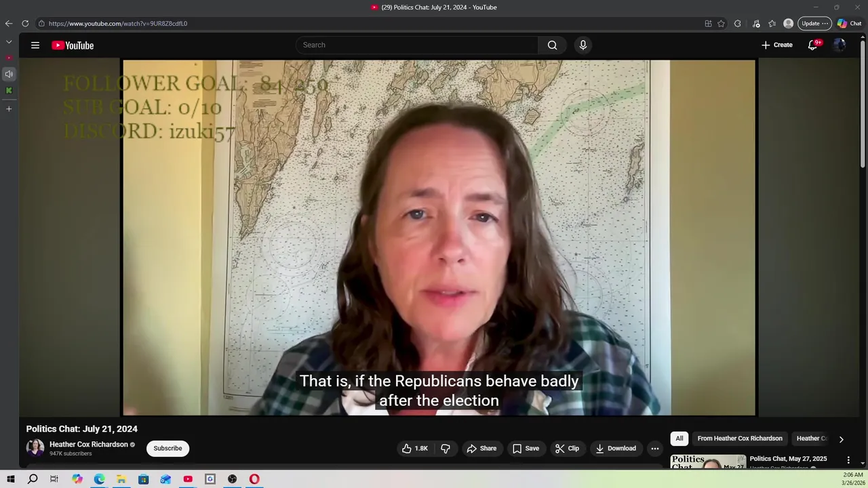Screen dimensions: 868x488
Task: Open YouTube account avatar menu
Action: coord(840,45)
